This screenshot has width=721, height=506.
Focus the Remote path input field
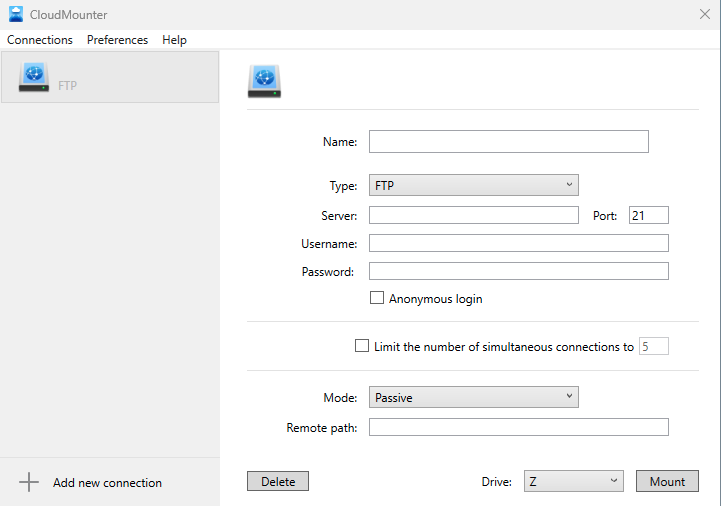[x=519, y=427]
